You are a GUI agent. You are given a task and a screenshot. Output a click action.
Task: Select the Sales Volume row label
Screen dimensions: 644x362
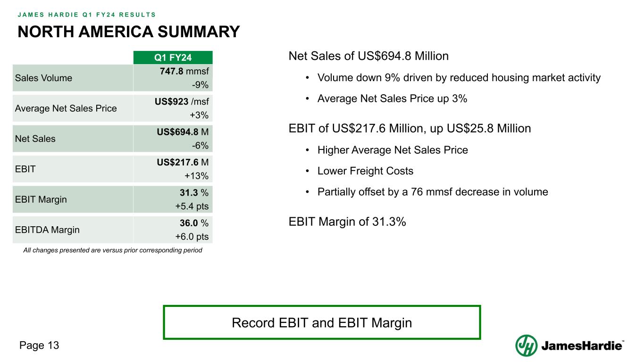pyautogui.click(x=44, y=78)
